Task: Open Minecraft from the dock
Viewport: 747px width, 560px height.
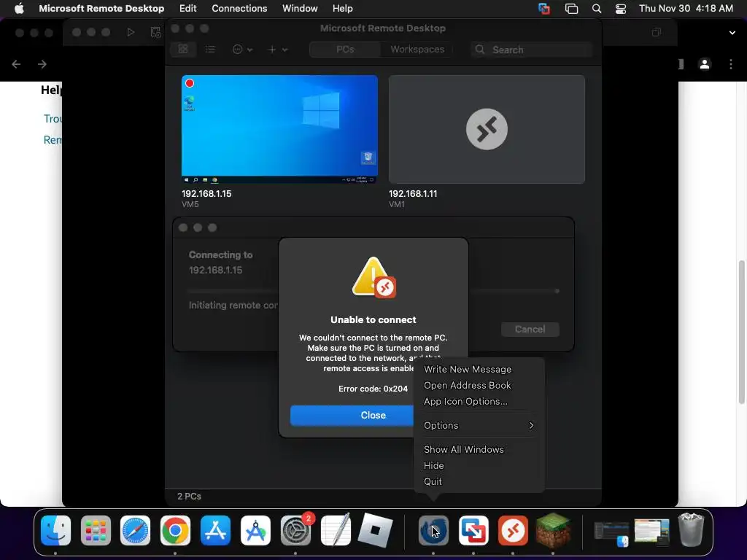Action: (553, 530)
